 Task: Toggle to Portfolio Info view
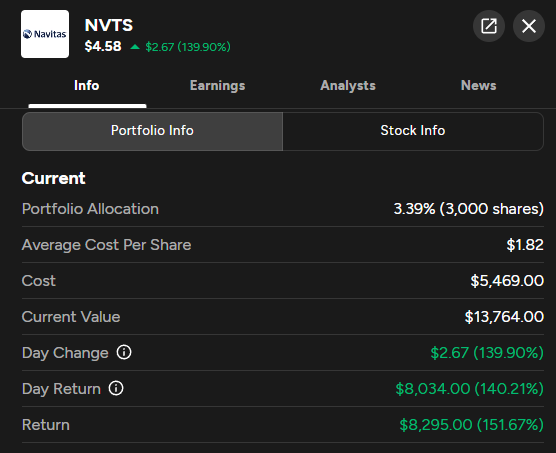(x=152, y=131)
